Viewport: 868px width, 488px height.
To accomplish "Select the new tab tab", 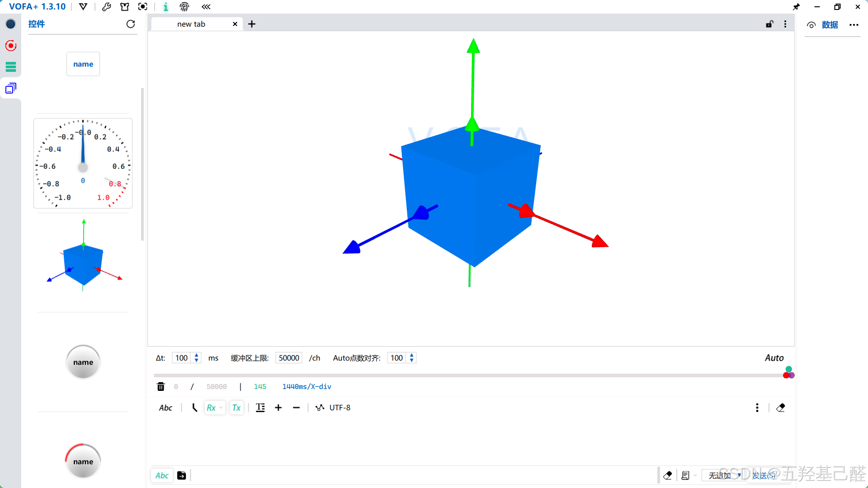I will (x=191, y=24).
